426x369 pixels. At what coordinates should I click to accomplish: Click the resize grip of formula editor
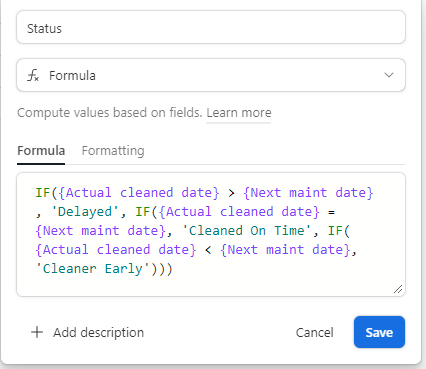(398, 289)
